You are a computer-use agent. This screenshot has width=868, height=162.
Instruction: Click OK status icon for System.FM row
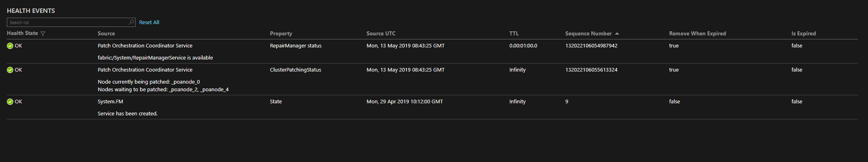click(x=10, y=102)
